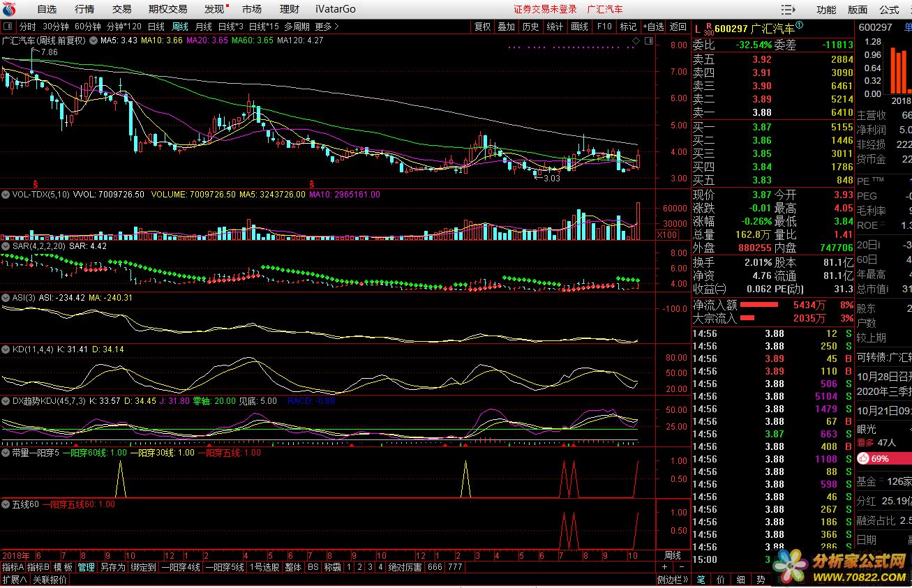912x588 pixels.
Task: Switch to the 日线*3 period tab
Action: 231,27
